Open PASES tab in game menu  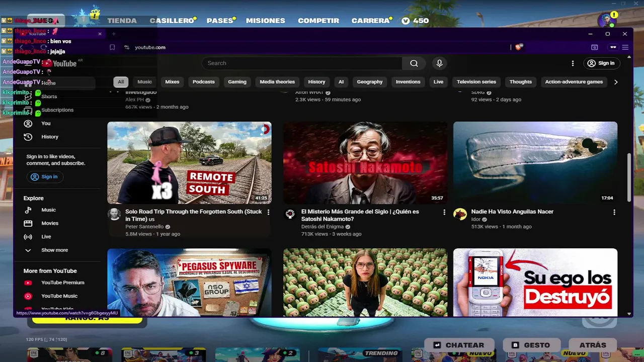220,21
